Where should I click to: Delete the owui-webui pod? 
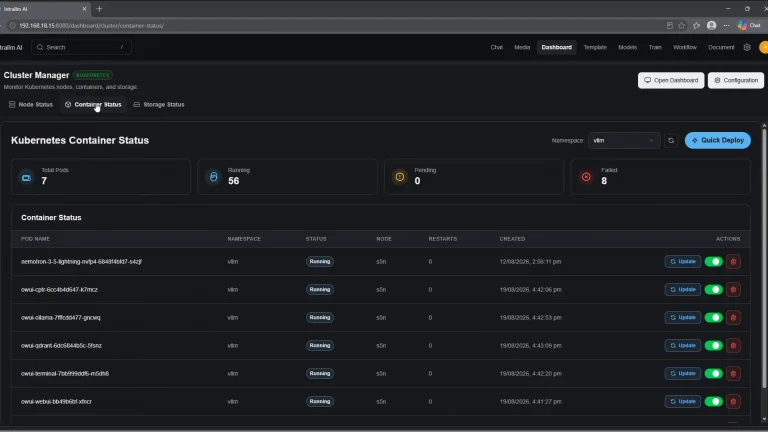tap(733, 401)
